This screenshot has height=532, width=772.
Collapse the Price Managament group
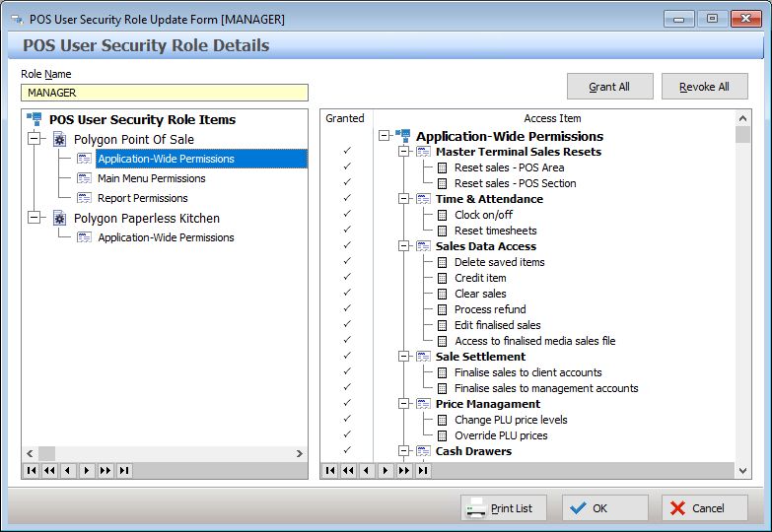[x=403, y=403]
